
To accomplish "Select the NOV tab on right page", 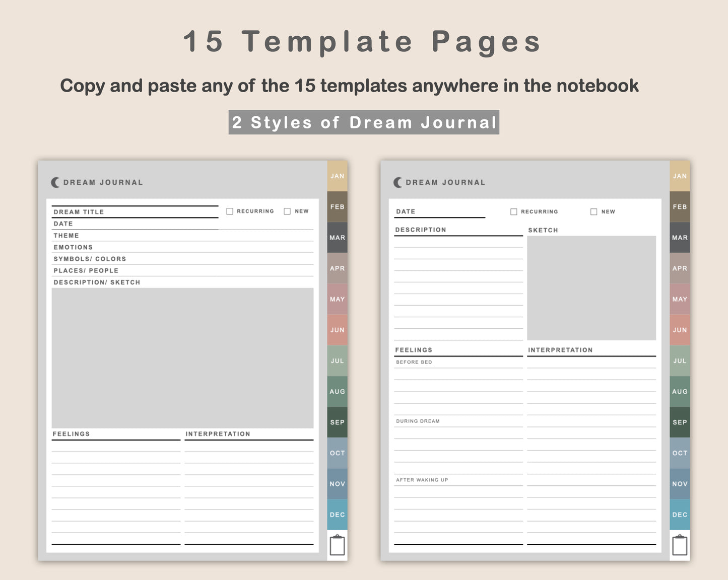I will click(x=680, y=484).
